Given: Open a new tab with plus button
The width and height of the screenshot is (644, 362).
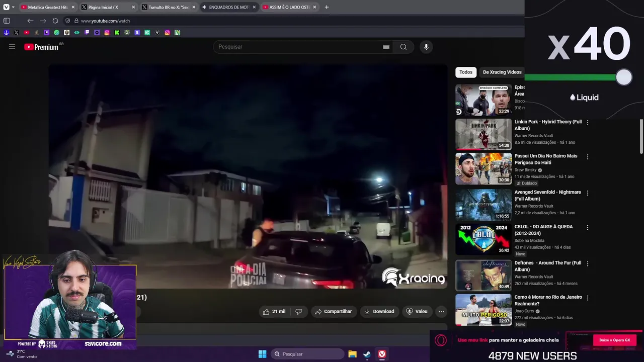Looking at the screenshot, I should click(x=327, y=7).
